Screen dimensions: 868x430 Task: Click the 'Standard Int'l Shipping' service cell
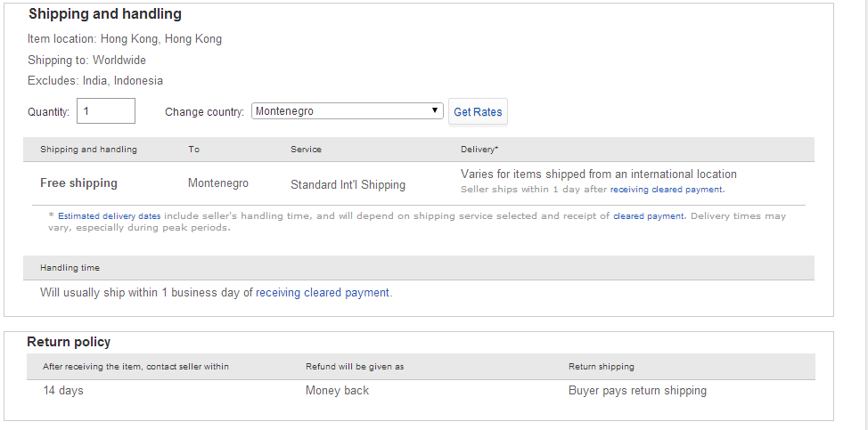(348, 185)
